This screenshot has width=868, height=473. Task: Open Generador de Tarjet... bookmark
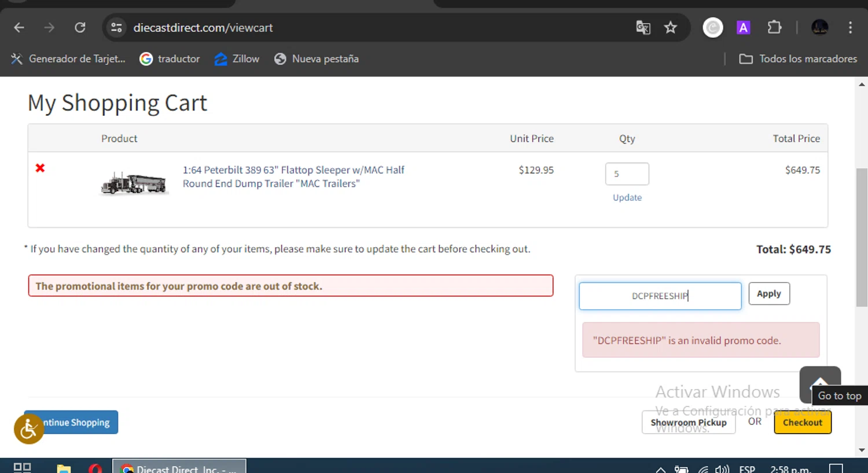pyautogui.click(x=68, y=58)
